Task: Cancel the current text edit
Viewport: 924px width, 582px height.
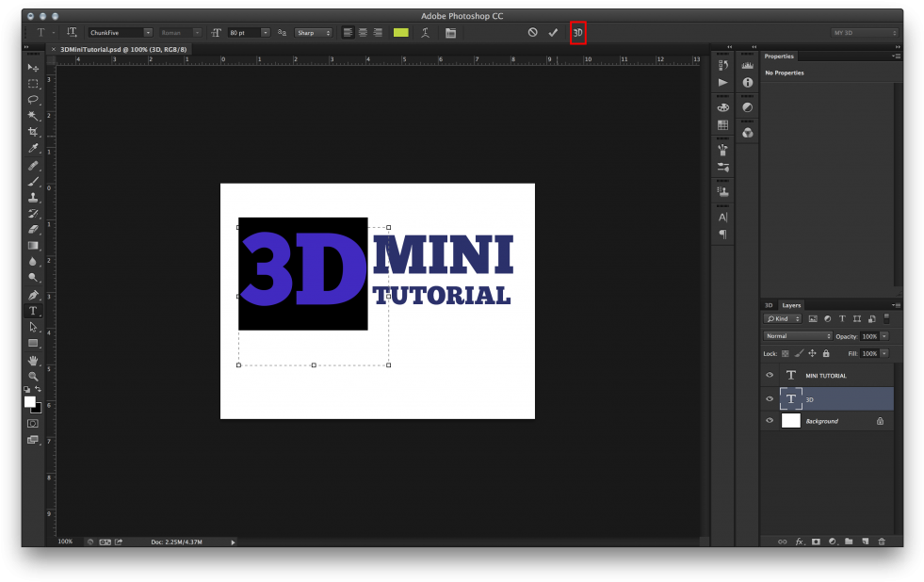Action: tap(533, 31)
